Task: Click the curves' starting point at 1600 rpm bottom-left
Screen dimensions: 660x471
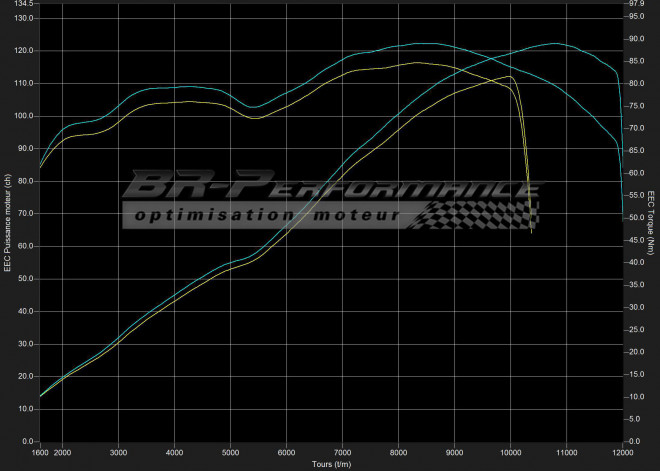Action: point(41,396)
